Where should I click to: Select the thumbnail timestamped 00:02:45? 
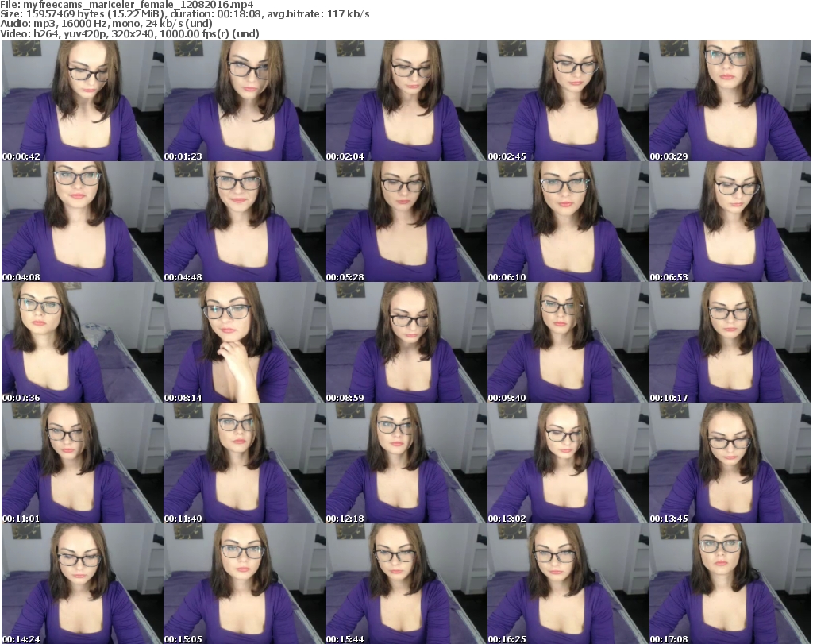tap(568, 101)
